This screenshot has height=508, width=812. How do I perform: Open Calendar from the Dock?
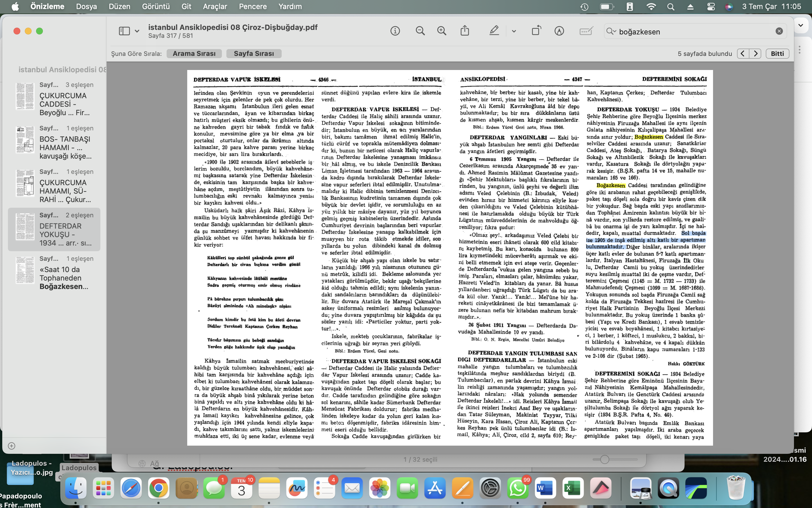tap(242, 488)
